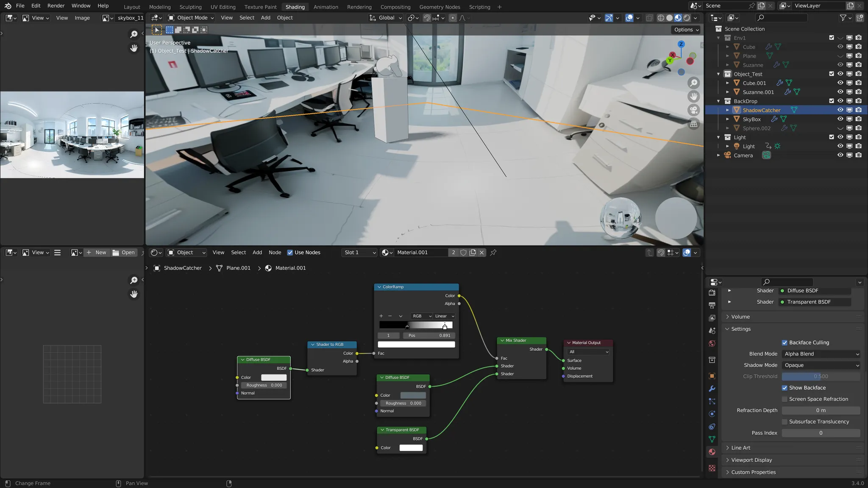Click the viewport Options button
Screen dimensions: 868x488
coord(686,30)
